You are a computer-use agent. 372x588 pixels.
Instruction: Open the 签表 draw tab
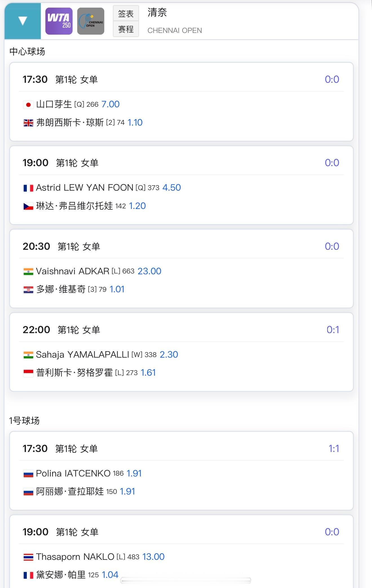click(x=126, y=14)
